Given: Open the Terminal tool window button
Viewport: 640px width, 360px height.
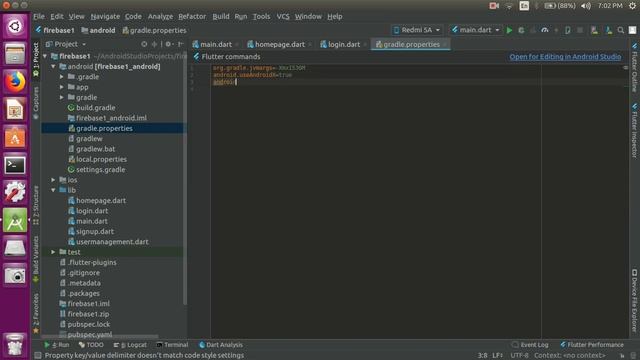Looking at the screenshot, I should point(172,345).
